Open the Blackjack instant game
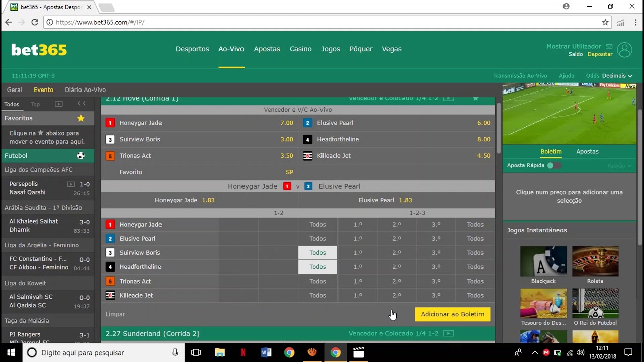644x362 pixels. [x=543, y=265]
